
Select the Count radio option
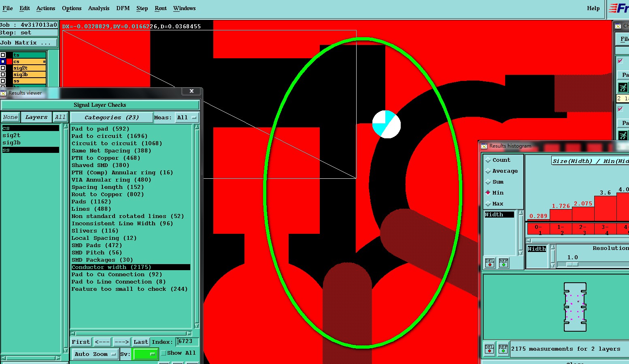pos(488,160)
